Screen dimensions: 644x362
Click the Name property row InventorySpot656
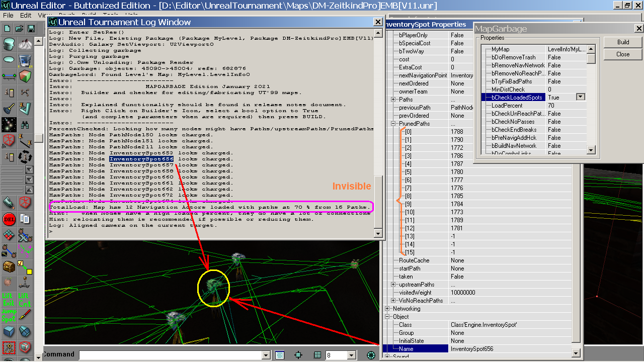point(477,349)
